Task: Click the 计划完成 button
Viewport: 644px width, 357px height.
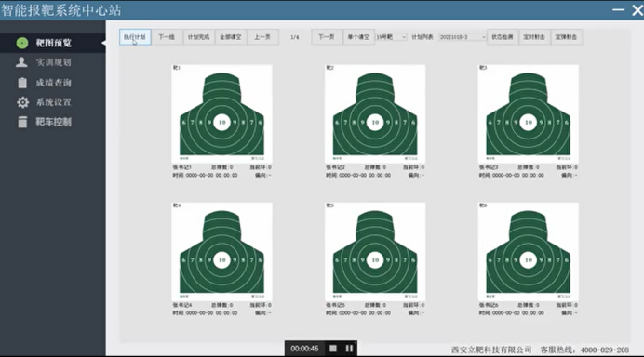Action: [x=199, y=37]
